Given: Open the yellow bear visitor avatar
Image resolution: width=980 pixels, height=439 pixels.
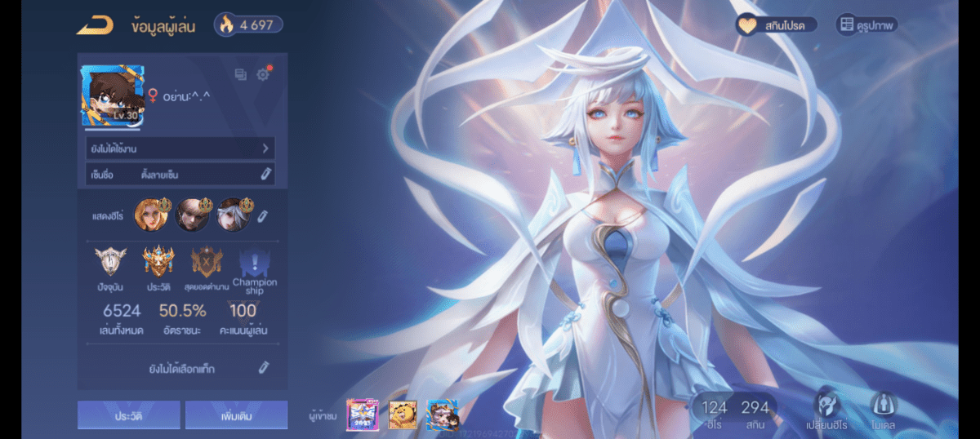Looking at the screenshot, I should [403, 415].
